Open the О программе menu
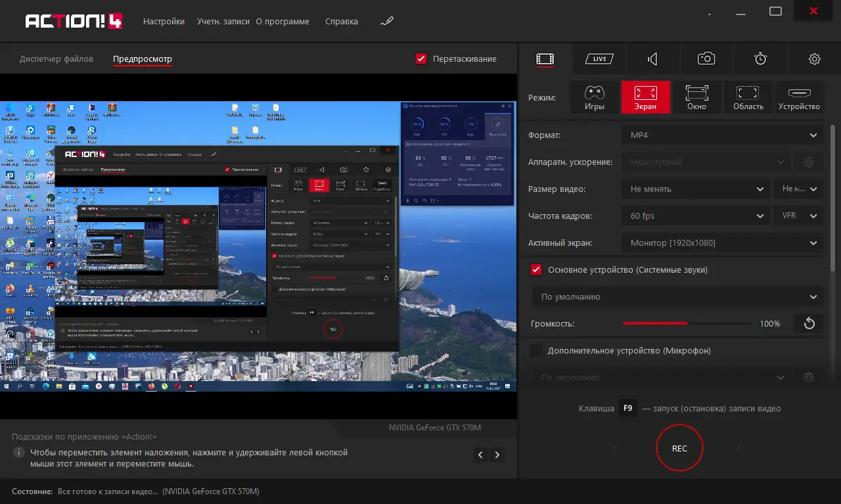The image size is (841, 504). 283,22
